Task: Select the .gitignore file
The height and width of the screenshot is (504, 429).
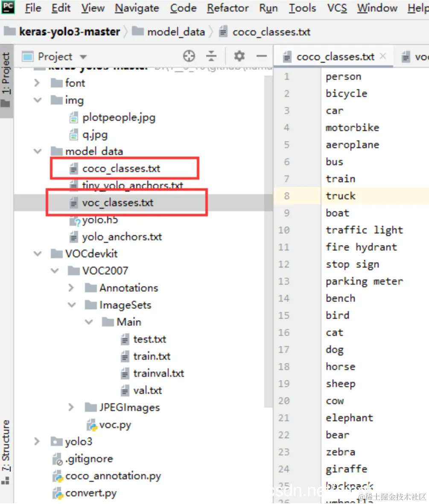Action: (89, 459)
